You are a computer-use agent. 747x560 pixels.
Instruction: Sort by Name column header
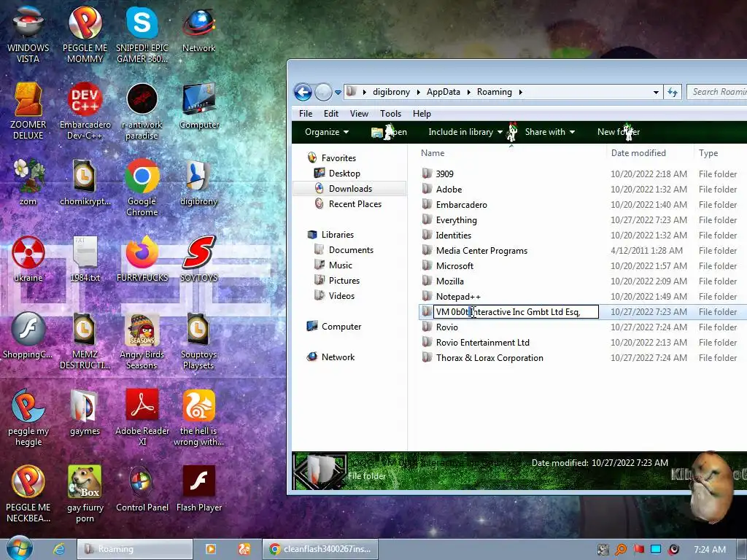510,153
